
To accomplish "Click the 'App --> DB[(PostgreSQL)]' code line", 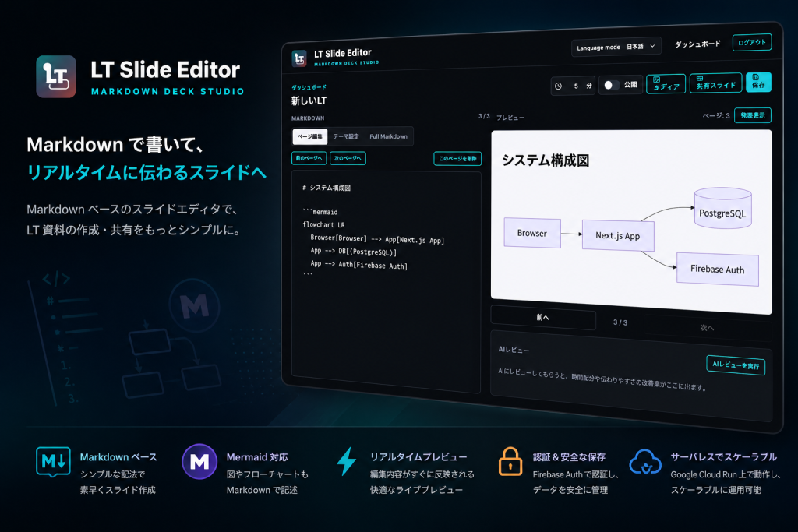I will [353, 252].
